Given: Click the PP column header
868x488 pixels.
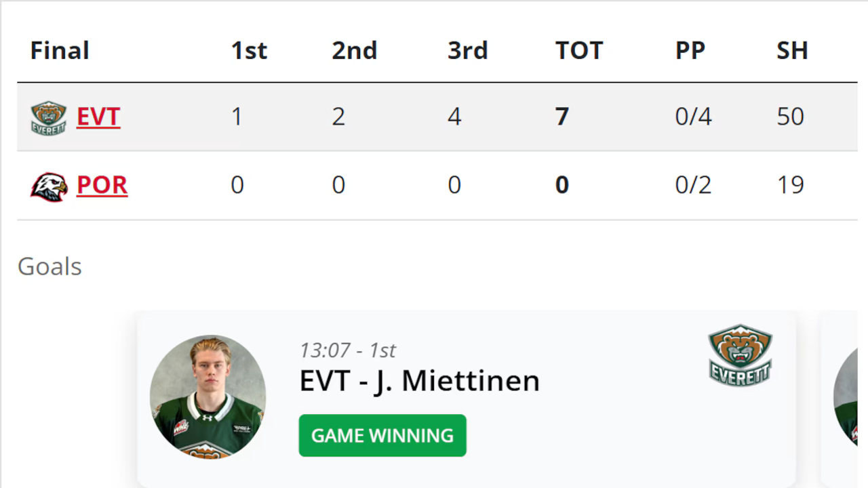Looking at the screenshot, I should click(690, 51).
